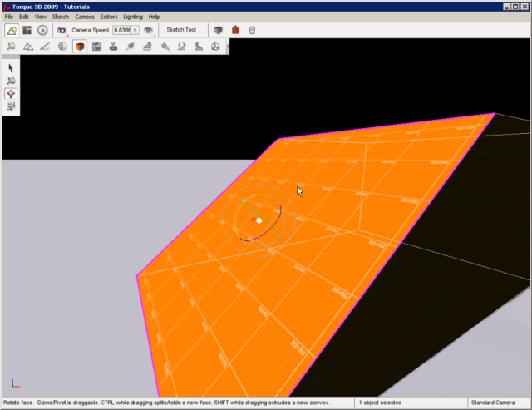Select the arrow Select tool in side palette
Viewport: 532px width, 410px height.
click(11, 67)
